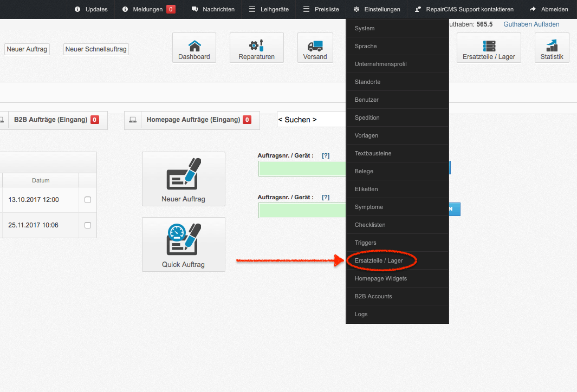Choose Ersatzteile / Lager in settings dropdown
The height and width of the screenshot is (392, 577).
coord(397,260)
